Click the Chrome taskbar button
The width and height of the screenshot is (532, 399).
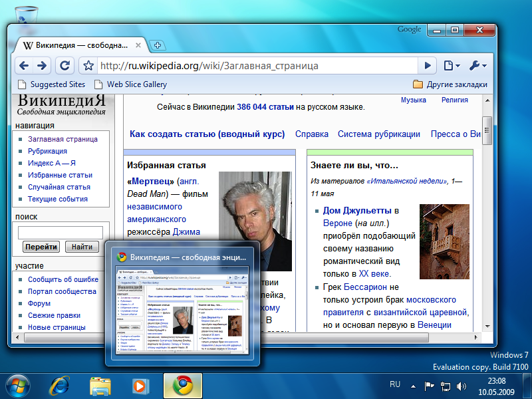183,386
